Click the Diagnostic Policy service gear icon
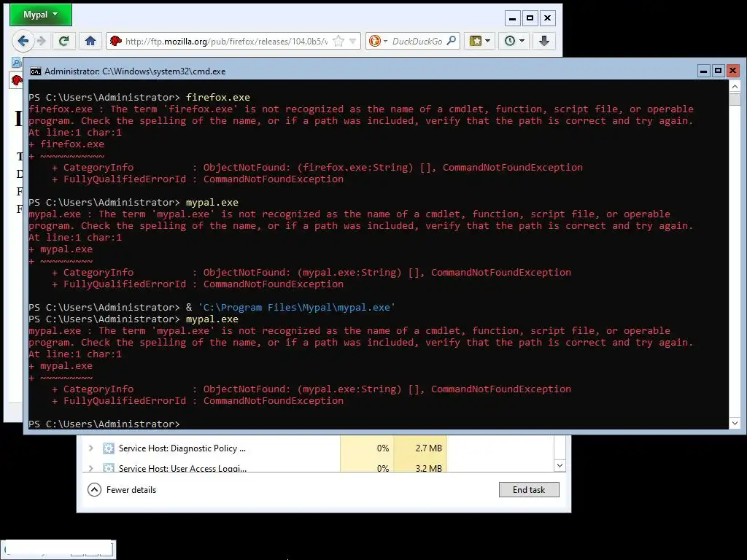Screen dimensions: 747x560 pyautogui.click(x=109, y=448)
